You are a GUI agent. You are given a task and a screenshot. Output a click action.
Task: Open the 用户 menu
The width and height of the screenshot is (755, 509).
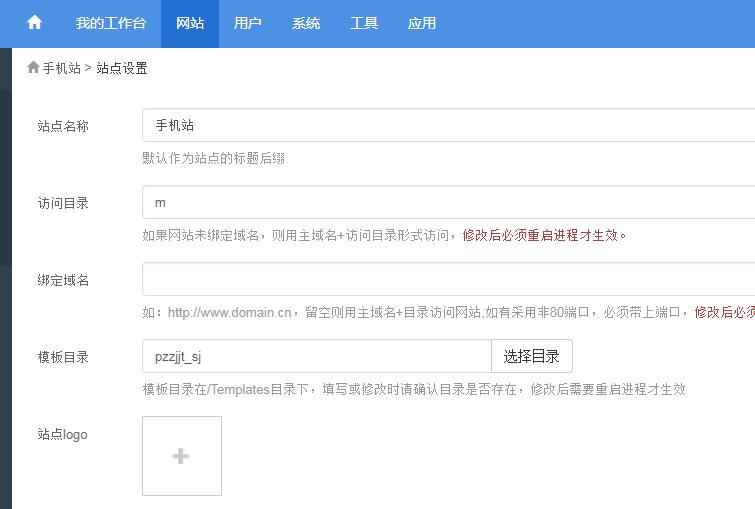[x=247, y=23]
